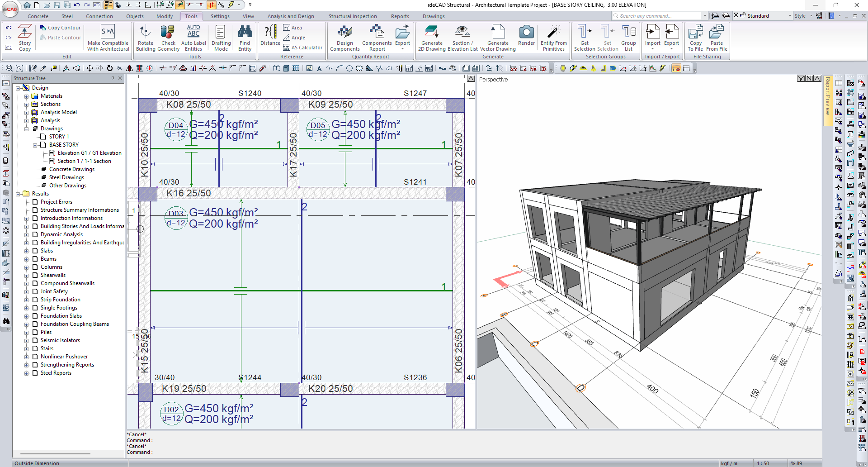868x467 pixels.
Task: Collapse the BASE STORY node
Action: click(x=35, y=145)
